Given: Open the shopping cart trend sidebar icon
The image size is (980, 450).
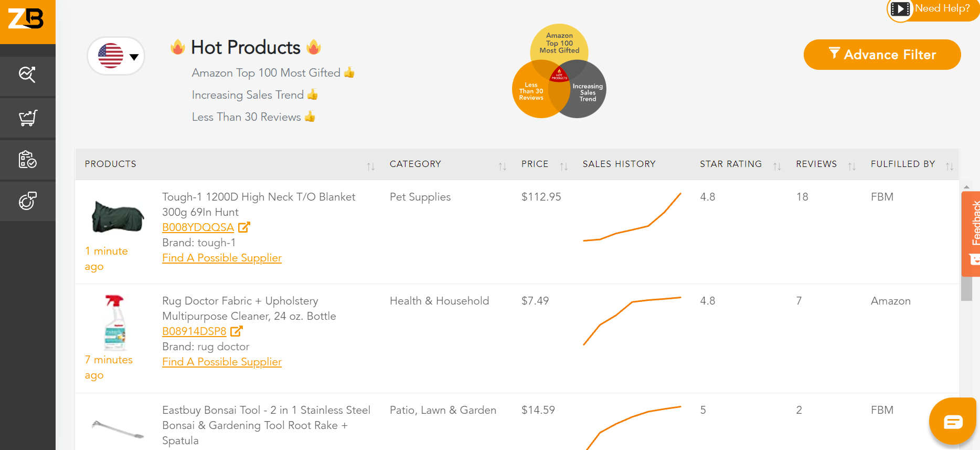Looking at the screenshot, I should tap(27, 118).
